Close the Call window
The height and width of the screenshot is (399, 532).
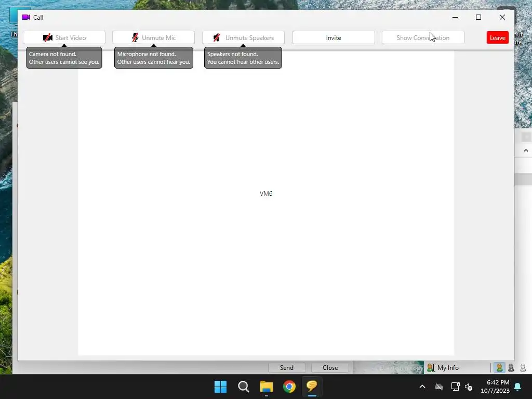point(502,17)
